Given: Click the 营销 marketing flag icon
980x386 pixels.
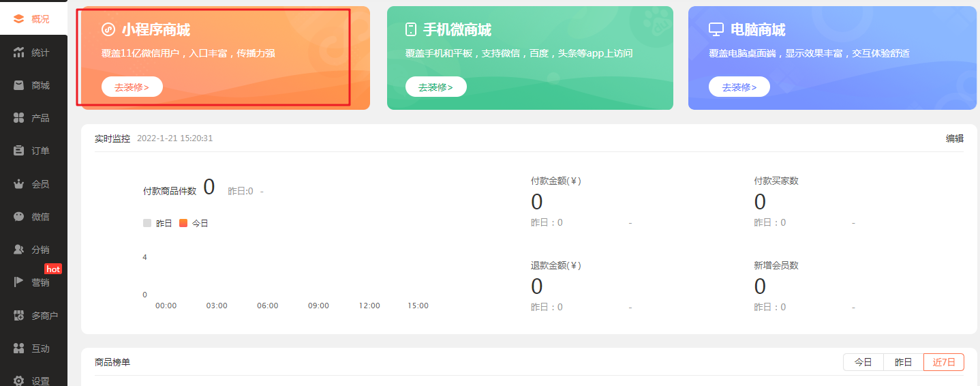Looking at the screenshot, I should [x=19, y=282].
